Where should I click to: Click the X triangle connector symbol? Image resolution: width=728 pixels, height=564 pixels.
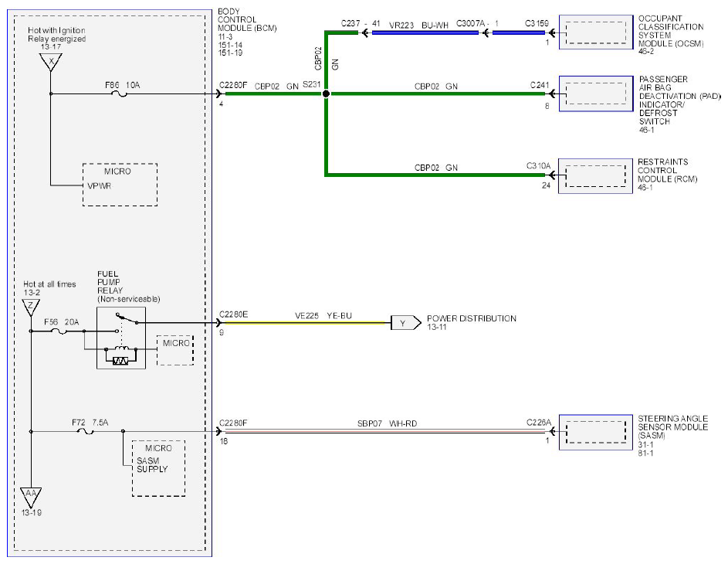[51, 61]
